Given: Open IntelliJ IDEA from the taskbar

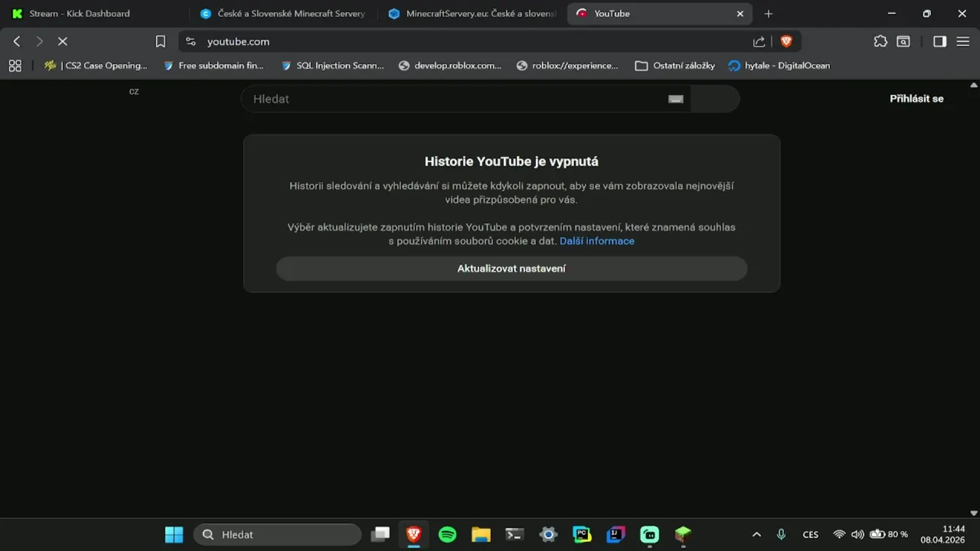Looking at the screenshot, I should coord(616,534).
